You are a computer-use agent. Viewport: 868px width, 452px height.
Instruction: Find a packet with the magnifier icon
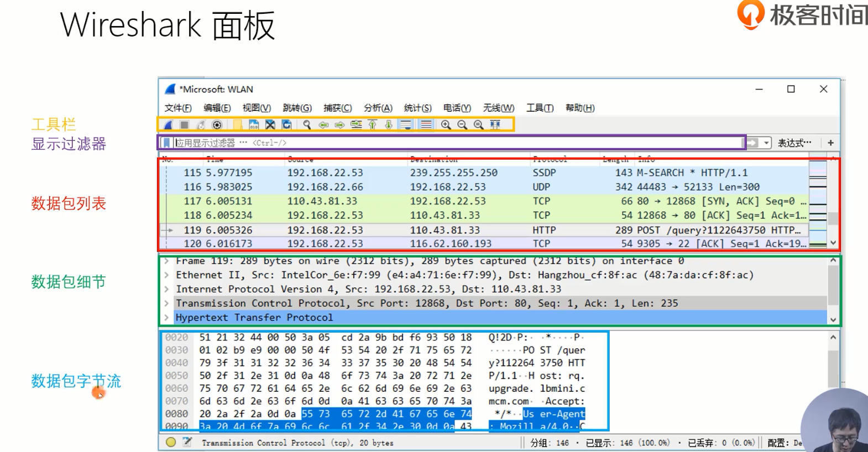tap(307, 125)
